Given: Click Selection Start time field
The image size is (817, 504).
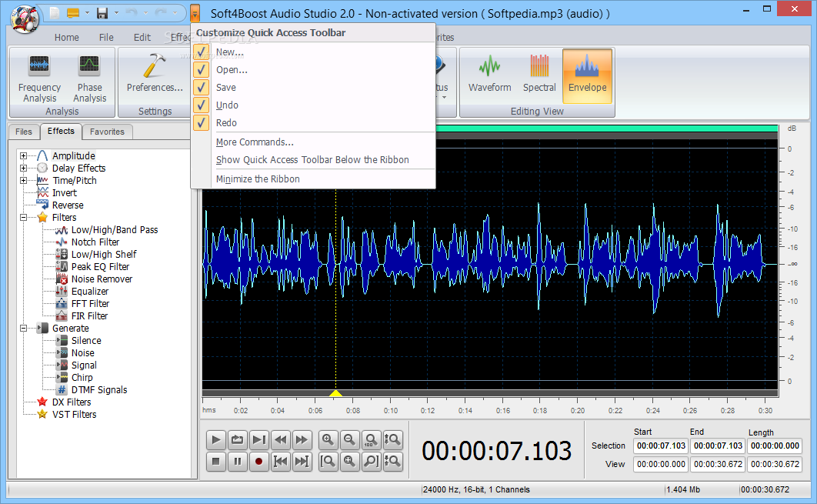Looking at the screenshot, I should point(661,446).
